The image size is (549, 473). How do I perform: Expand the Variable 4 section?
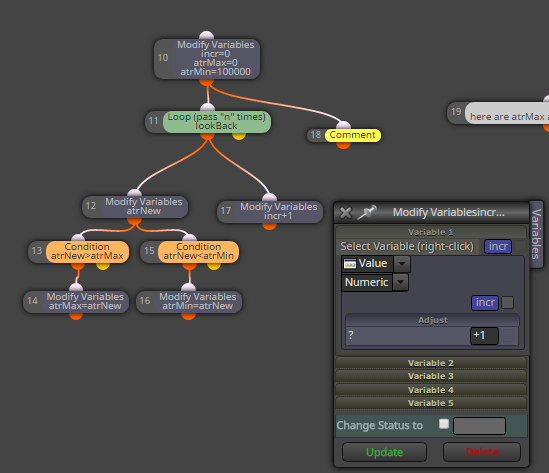coord(431,390)
